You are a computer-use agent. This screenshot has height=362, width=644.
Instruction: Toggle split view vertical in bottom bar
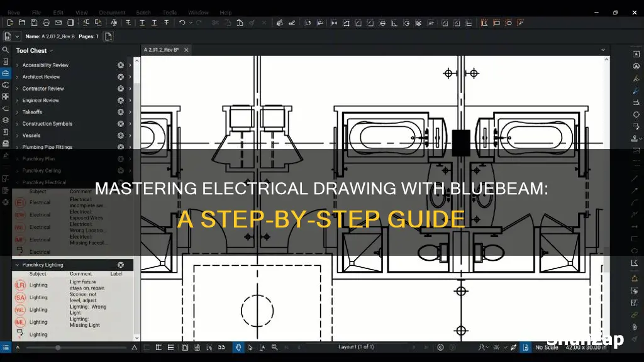pos(158,348)
